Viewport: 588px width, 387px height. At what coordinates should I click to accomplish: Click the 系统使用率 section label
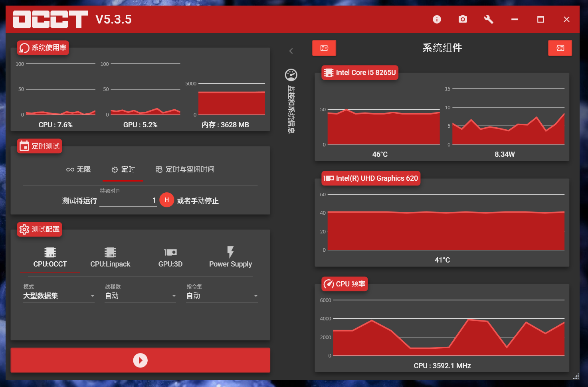pos(43,48)
